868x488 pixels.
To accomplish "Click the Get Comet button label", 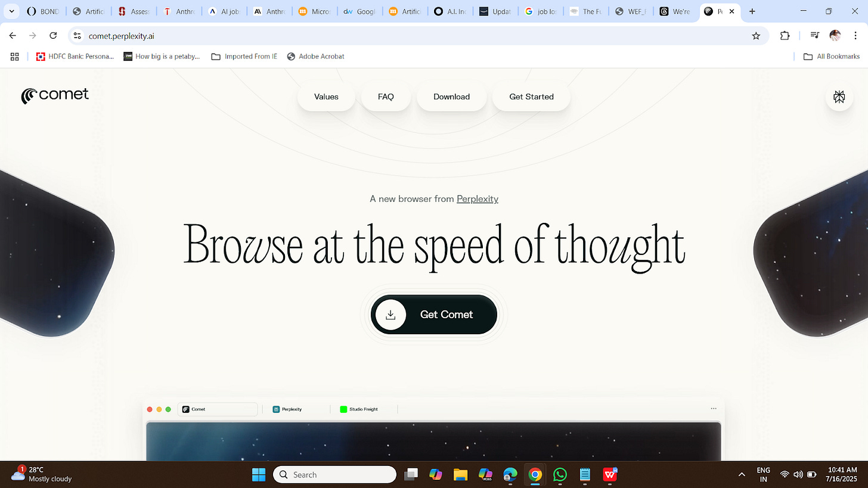I will pyautogui.click(x=447, y=315).
